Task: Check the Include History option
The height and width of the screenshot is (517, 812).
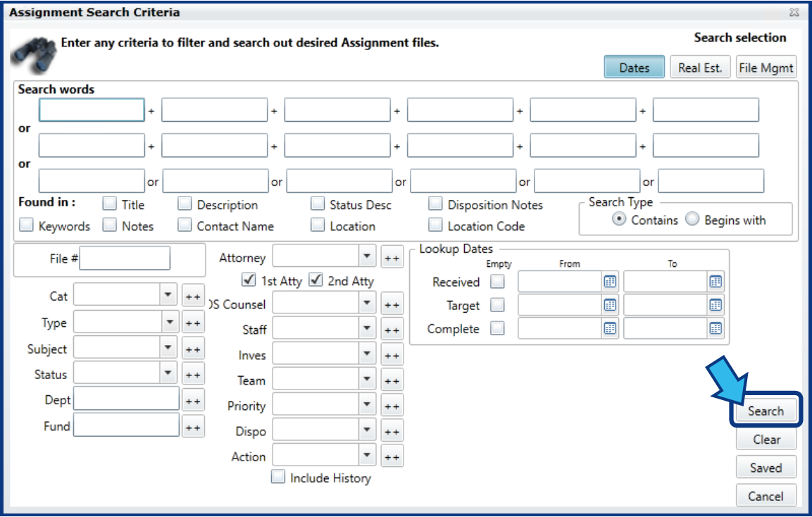Action: pyautogui.click(x=278, y=477)
